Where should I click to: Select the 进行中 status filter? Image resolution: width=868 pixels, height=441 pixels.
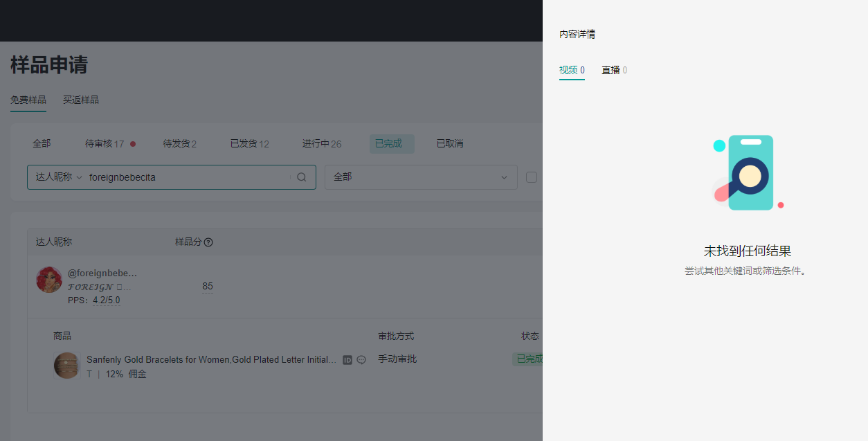pyautogui.click(x=321, y=143)
